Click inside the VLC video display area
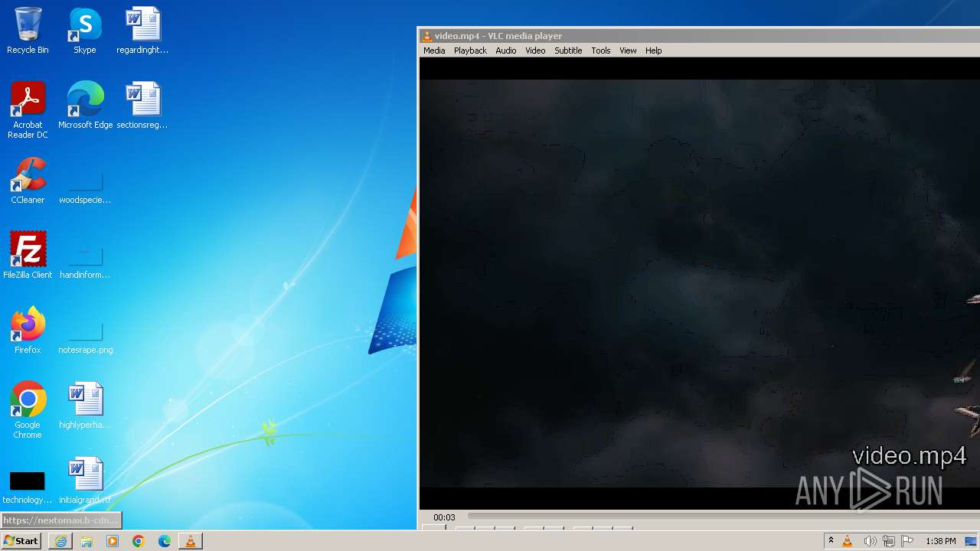 [x=700, y=283]
